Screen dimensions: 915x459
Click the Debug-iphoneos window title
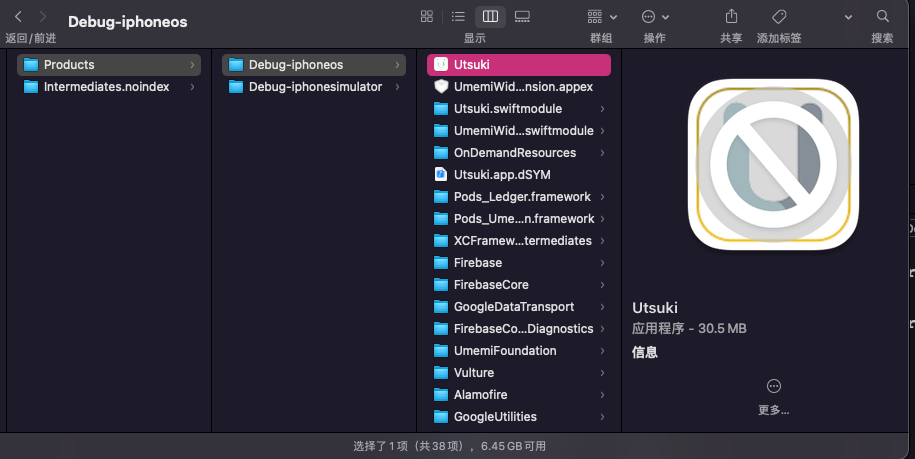tap(128, 22)
